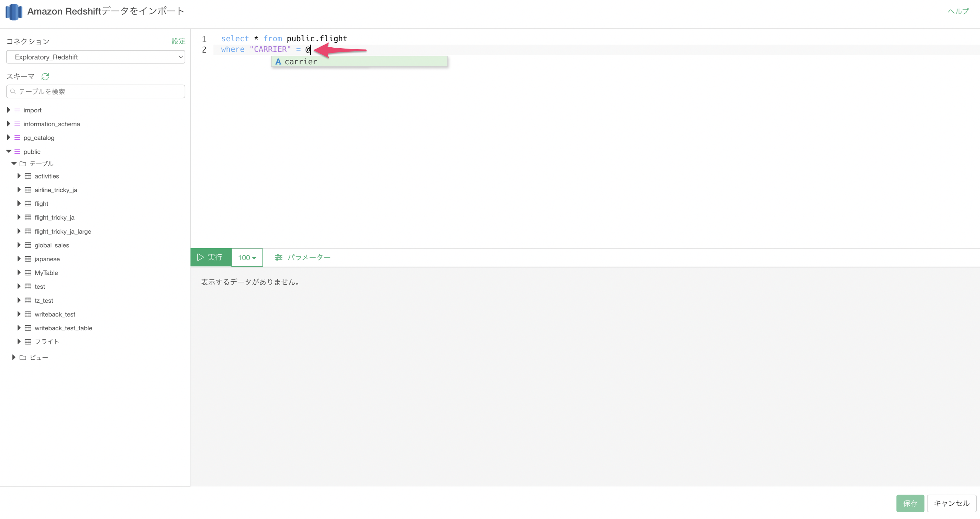
Task: Click the airline_tricky_ja table icon
Action: pyautogui.click(x=28, y=190)
